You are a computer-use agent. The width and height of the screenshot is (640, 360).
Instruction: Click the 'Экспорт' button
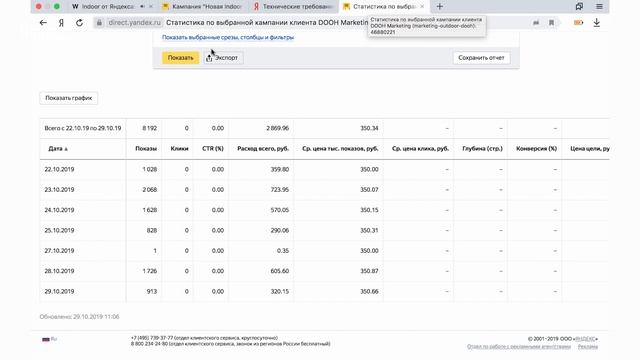223,58
